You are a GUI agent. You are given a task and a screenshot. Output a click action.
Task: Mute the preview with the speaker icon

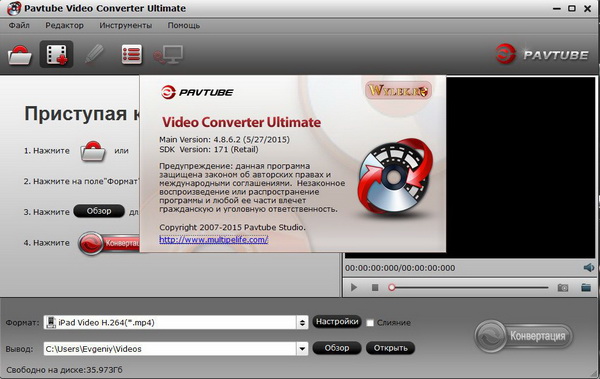(589, 268)
